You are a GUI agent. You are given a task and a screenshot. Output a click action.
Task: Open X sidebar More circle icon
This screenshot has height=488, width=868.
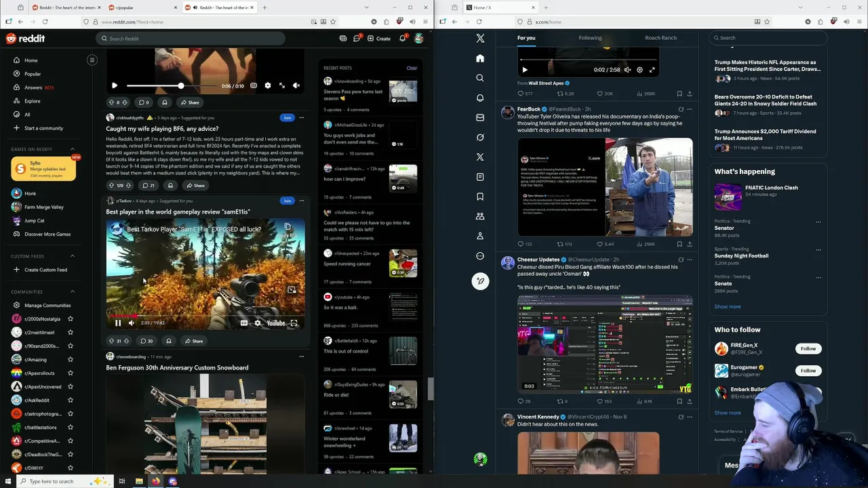480,256
